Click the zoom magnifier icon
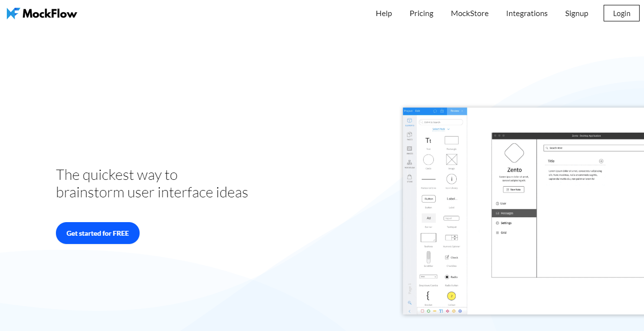The height and width of the screenshot is (331, 644). (410, 302)
